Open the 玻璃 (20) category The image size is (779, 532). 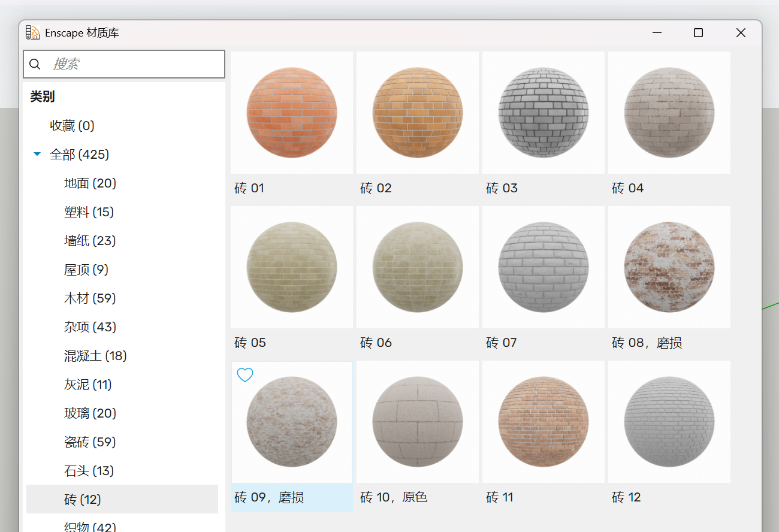90,413
